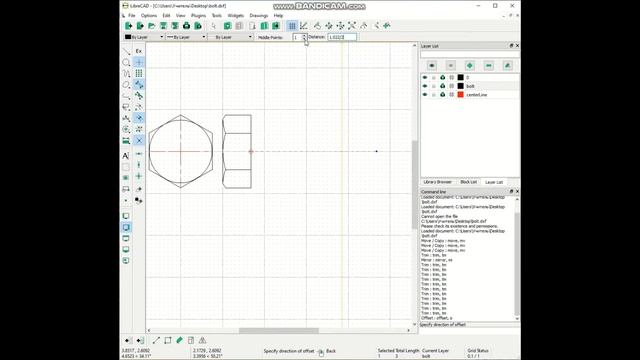Switch to the Layer List tab
The image size is (640, 360).
coord(494,182)
